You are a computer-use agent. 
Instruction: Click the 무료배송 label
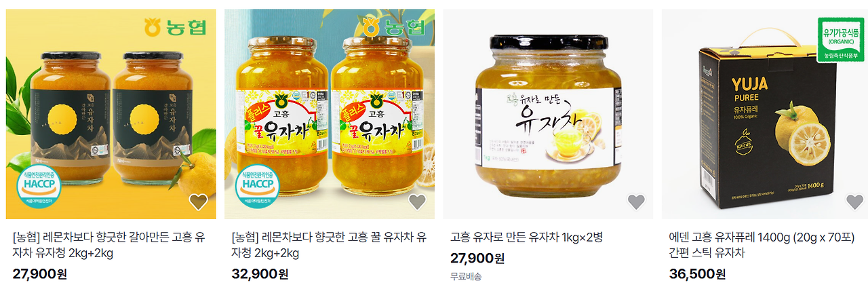pos(466,277)
